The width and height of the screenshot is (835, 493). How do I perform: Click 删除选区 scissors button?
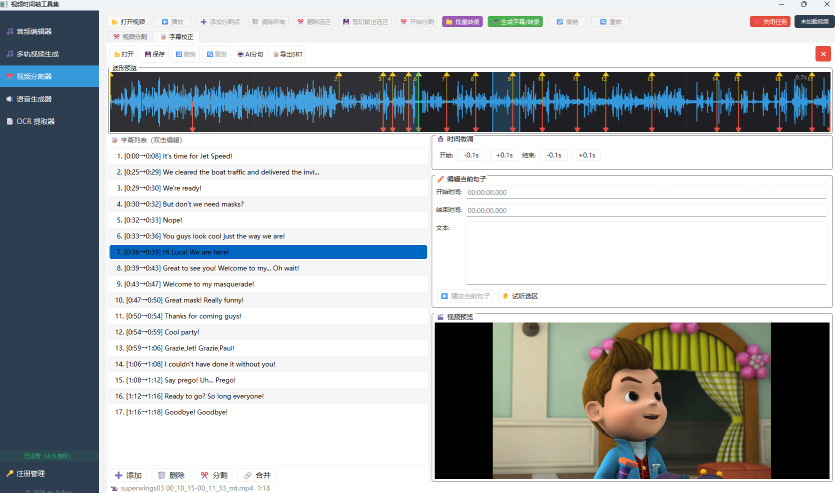click(314, 22)
